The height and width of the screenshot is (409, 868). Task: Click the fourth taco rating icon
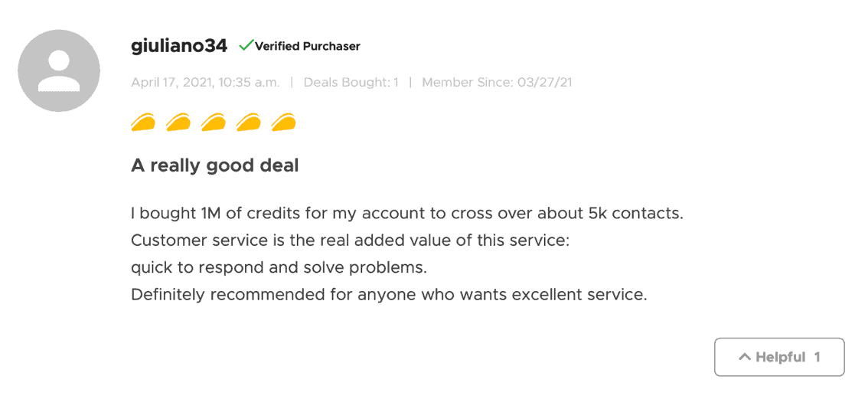pos(248,123)
